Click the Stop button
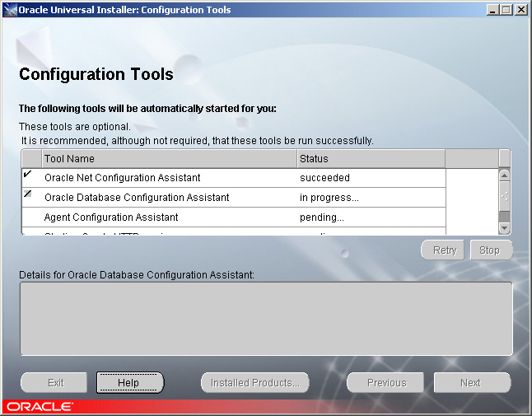 (x=492, y=250)
